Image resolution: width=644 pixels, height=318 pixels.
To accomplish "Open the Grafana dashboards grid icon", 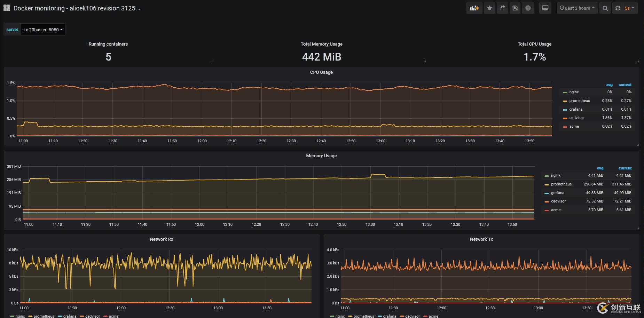I will (7, 8).
